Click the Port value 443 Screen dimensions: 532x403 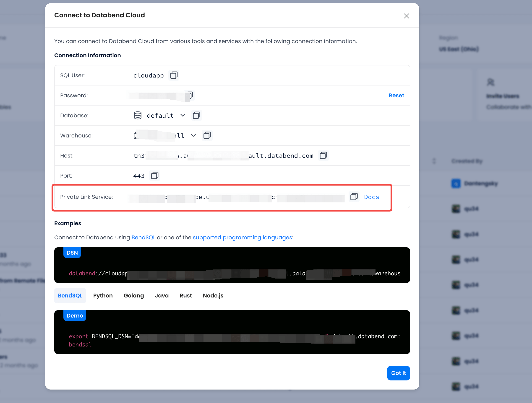139,176
